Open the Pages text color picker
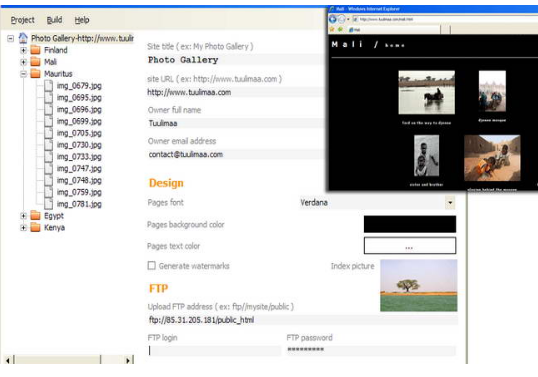 (x=410, y=246)
